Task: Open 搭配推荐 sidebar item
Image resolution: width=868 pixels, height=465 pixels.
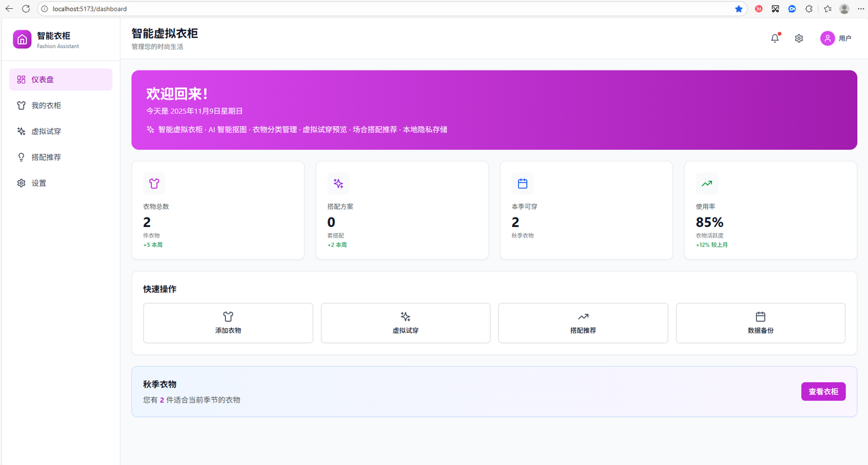Action: [61, 157]
